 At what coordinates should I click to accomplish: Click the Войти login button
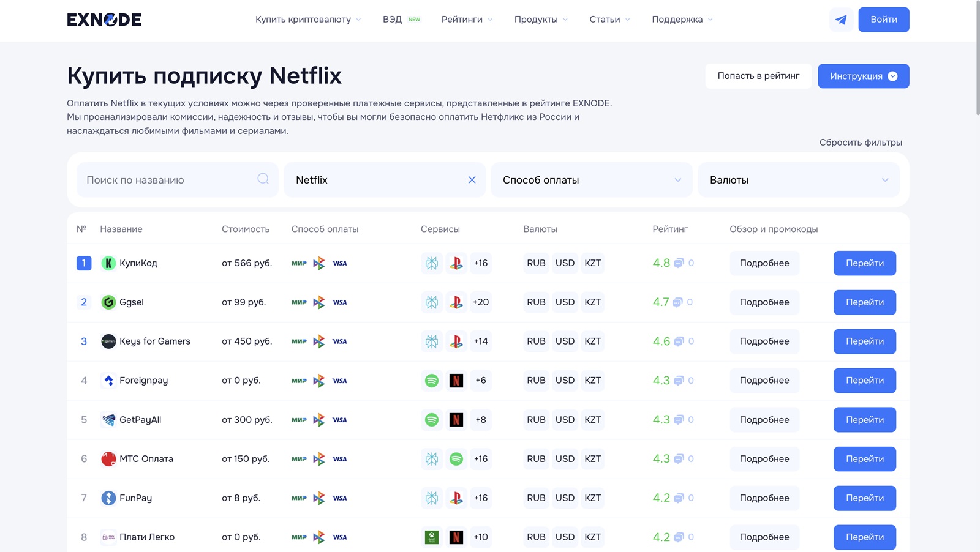pos(883,20)
